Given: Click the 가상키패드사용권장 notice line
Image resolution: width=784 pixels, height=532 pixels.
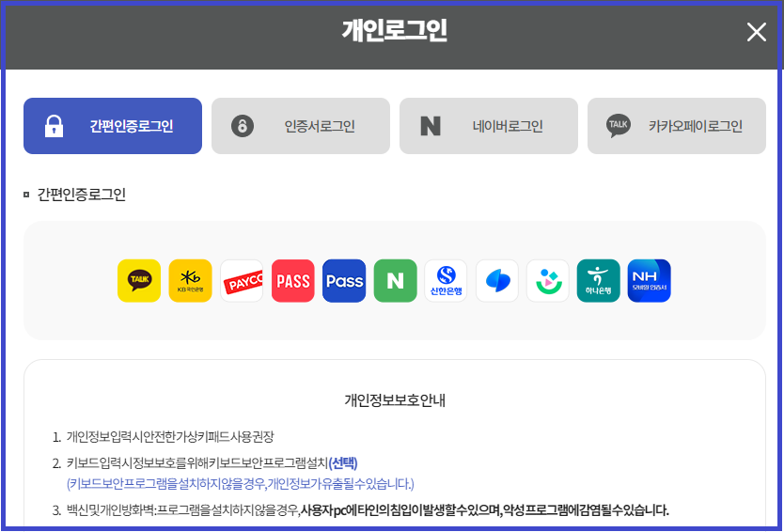Looking at the screenshot, I should click(170, 436).
